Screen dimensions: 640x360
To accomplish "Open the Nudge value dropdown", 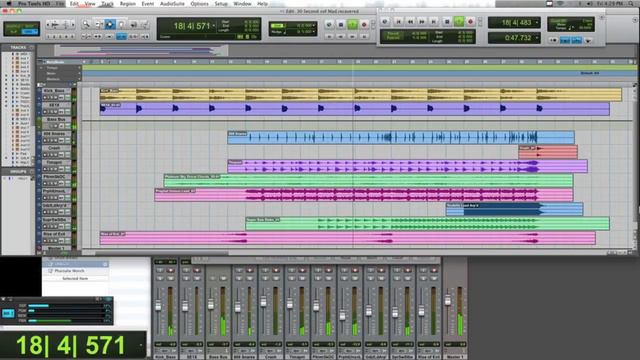I will click(x=313, y=32).
